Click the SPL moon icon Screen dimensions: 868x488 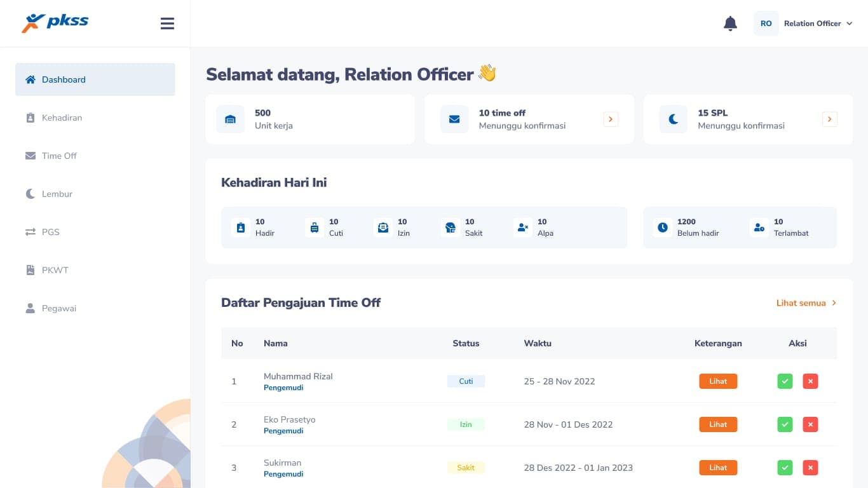pos(674,119)
